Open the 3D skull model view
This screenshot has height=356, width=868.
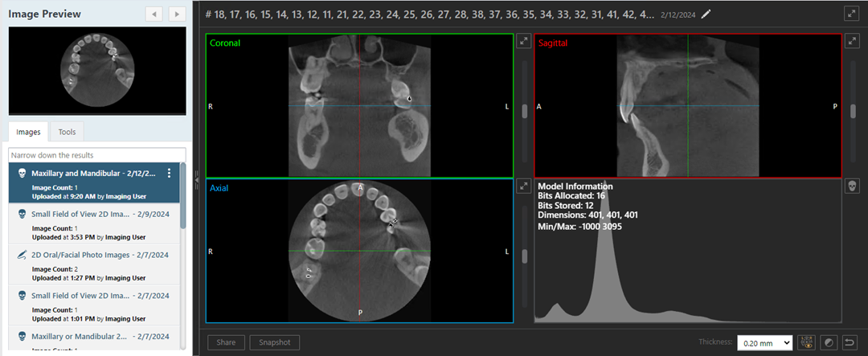tap(852, 186)
